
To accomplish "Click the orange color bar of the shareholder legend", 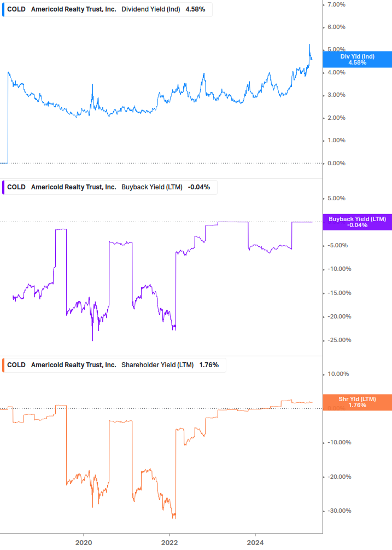I will coord(3,365).
